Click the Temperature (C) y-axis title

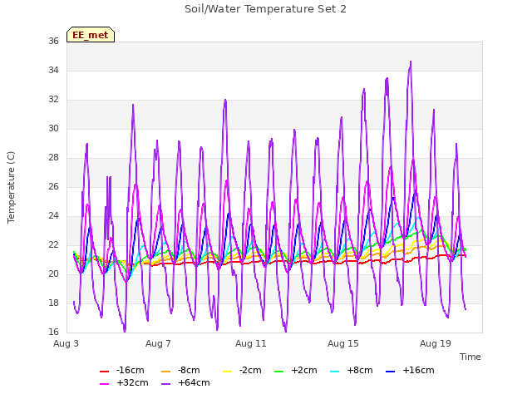tap(11, 187)
